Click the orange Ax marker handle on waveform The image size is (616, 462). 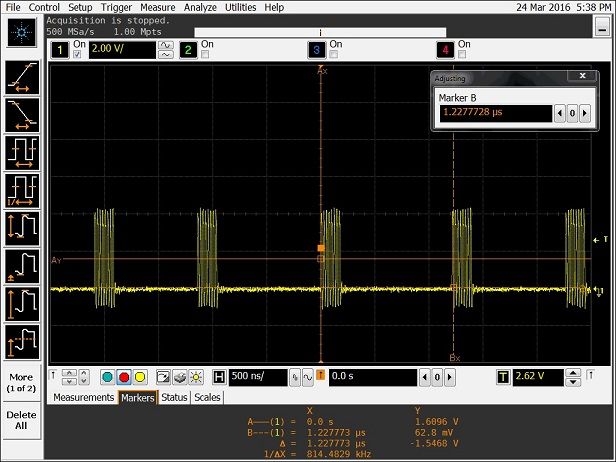[321, 248]
